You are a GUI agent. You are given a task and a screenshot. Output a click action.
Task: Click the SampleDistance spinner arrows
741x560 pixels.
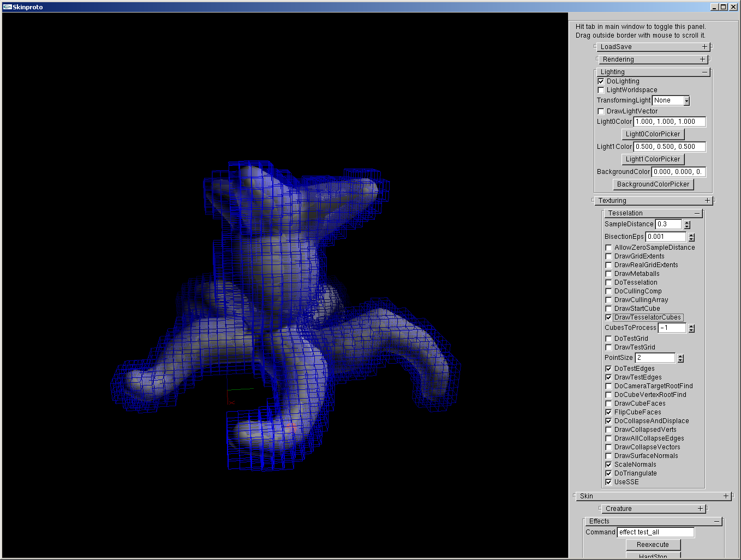687,225
